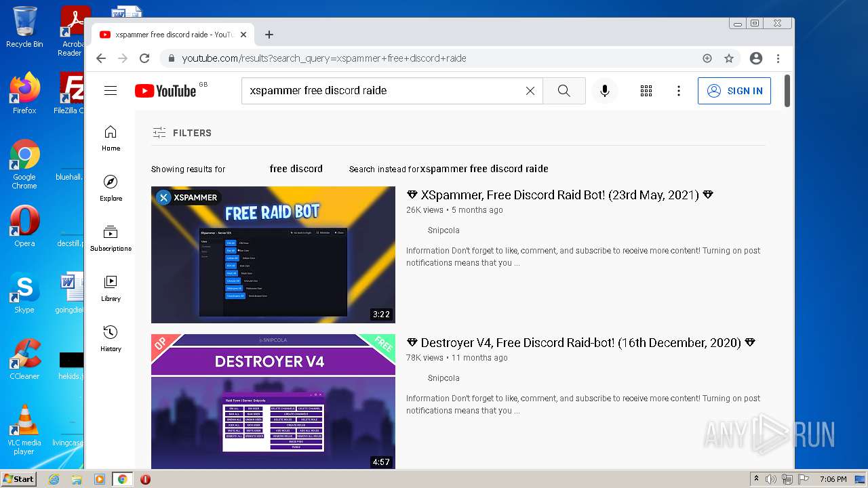The height and width of the screenshot is (488, 868).
Task: Click the SIGN IN button
Action: pos(734,91)
